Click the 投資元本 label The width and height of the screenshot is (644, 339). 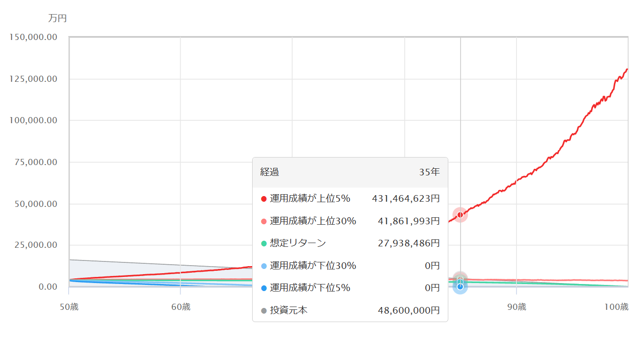(x=288, y=310)
